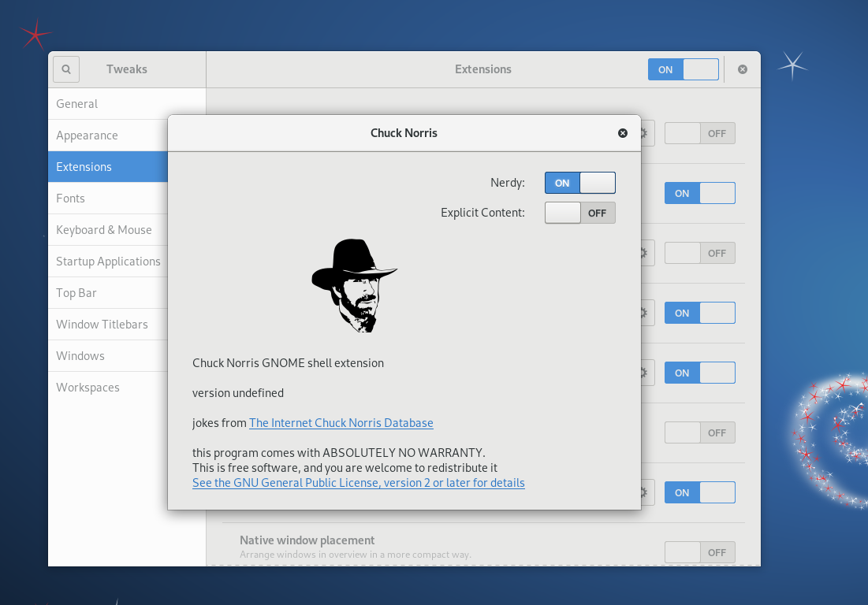Open the Appearance section

(x=108, y=135)
